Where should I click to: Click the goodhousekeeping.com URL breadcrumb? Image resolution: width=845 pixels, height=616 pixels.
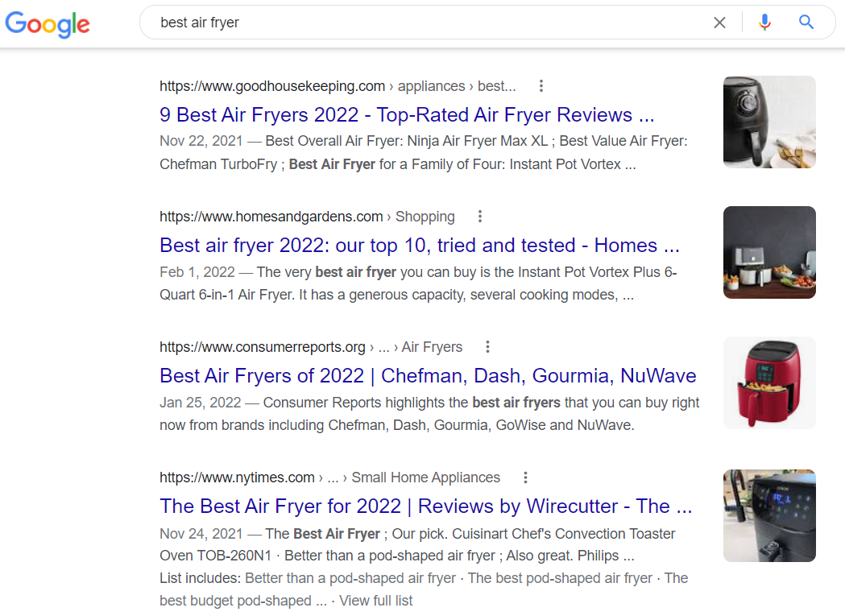[x=338, y=86]
